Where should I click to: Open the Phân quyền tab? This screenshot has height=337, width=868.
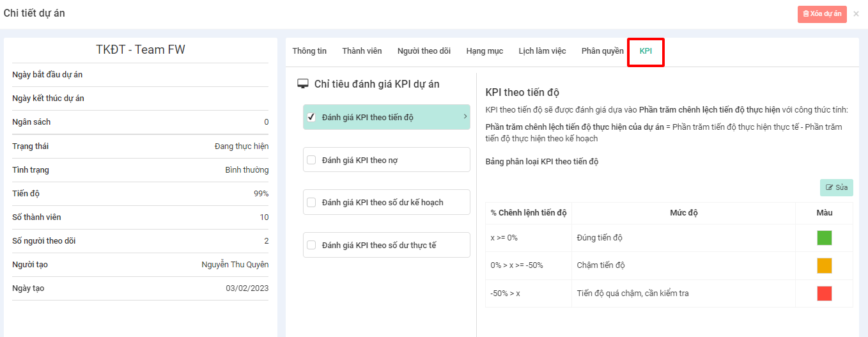602,51
